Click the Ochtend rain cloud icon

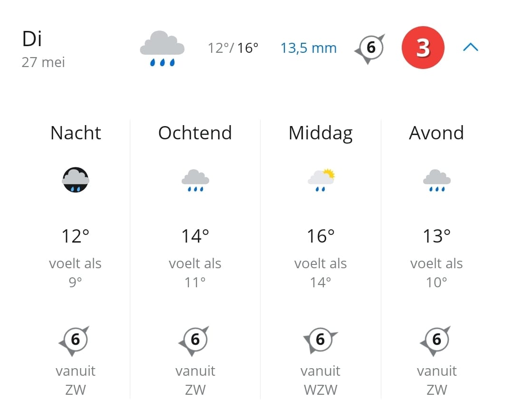[x=195, y=180]
